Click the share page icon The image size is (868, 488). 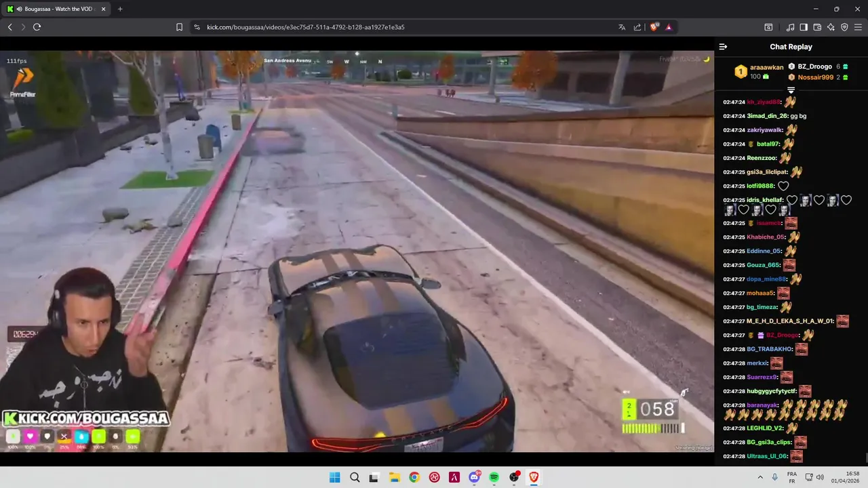637,27
